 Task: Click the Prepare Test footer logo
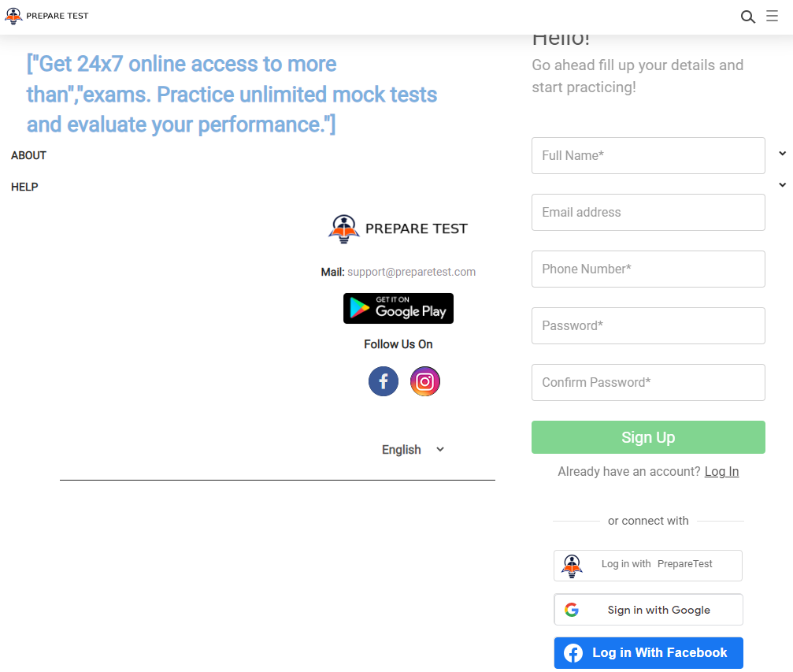pyautogui.click(x=398, y=228)
